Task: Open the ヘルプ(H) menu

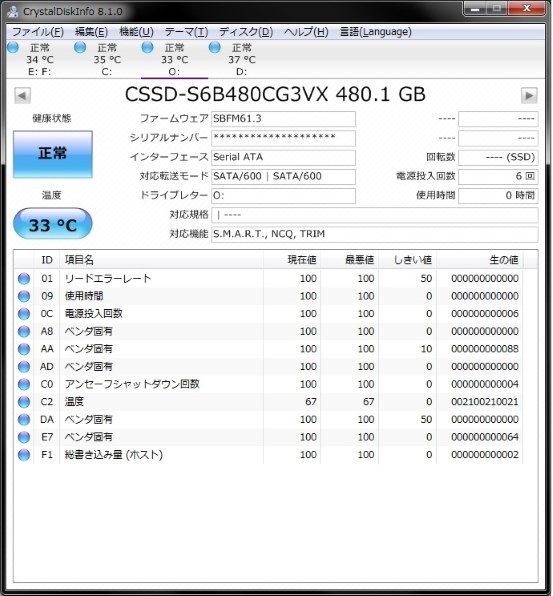Action: (x=306, y=32)
